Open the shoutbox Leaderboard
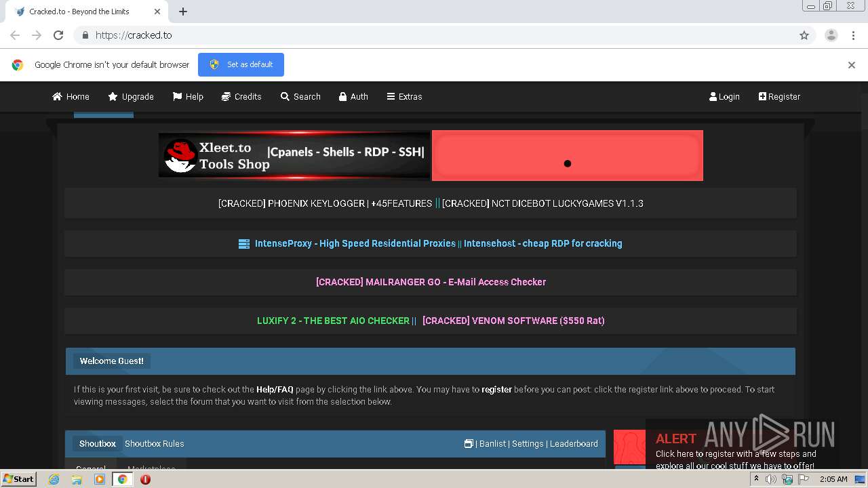 (x=574, y=444)
